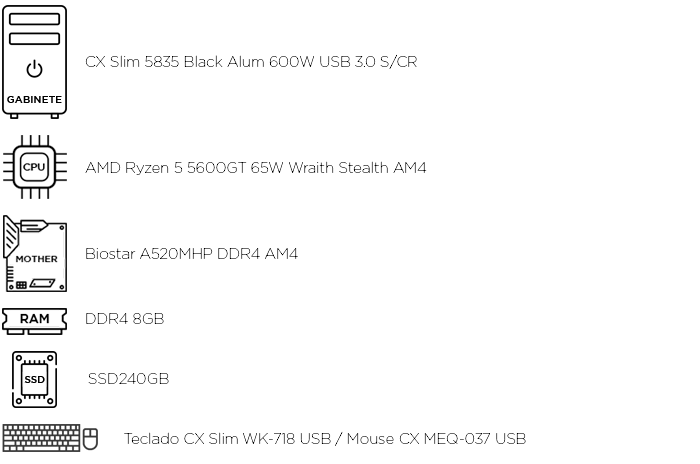The height and width of the screenshot is (464, 700).
Task: Click the Teclado CX Slim WK-718 USB text
Action: click(x=227, y=439)
